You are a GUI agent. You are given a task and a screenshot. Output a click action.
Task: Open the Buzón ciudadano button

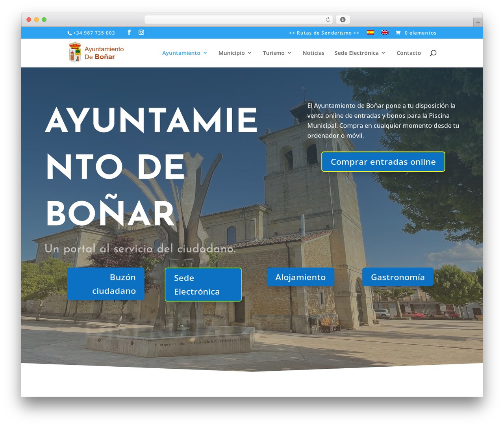pos(106,284)
